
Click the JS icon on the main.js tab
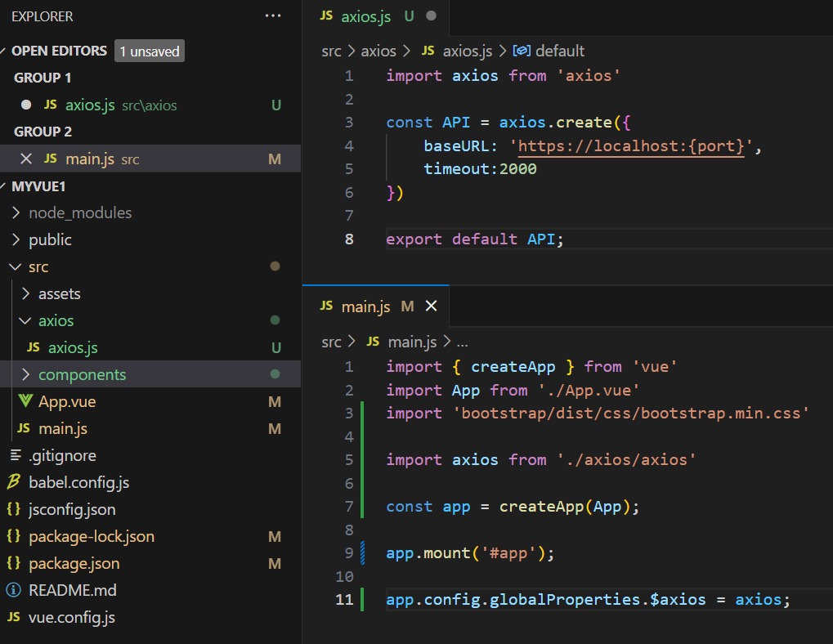(327, 306)
